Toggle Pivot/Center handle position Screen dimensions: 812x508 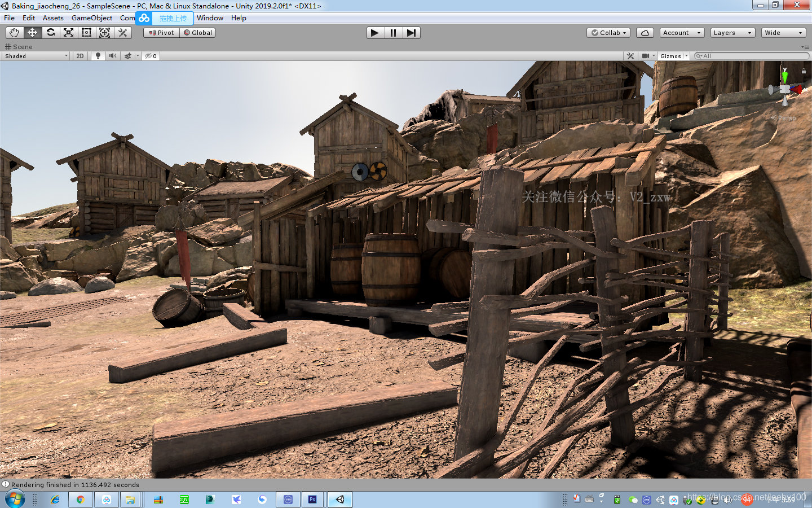[161, 33]
